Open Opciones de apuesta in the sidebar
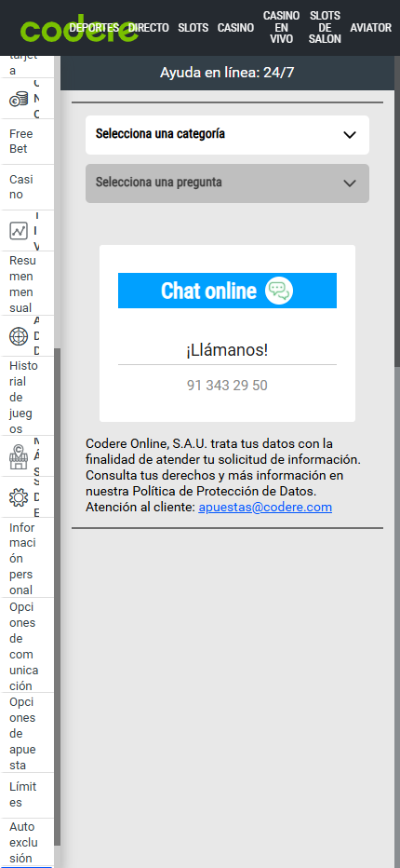This screenshot has height=868, width=400. tap(27, 734)
